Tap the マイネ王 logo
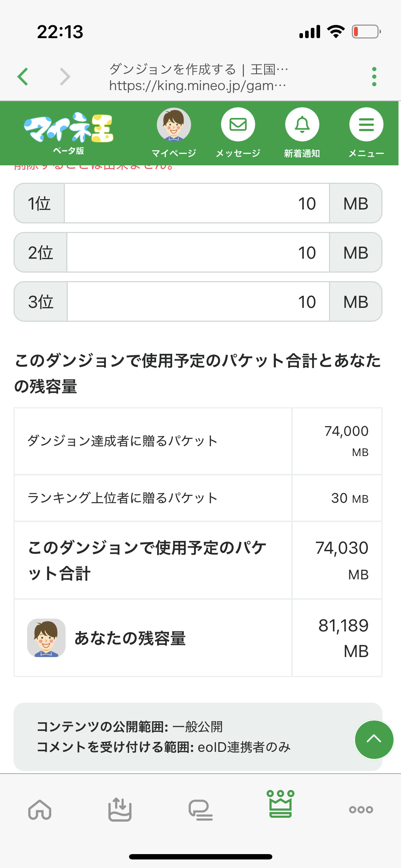This screenshot has width=401, height=868. pyautogui.click(x=68, y=133)
